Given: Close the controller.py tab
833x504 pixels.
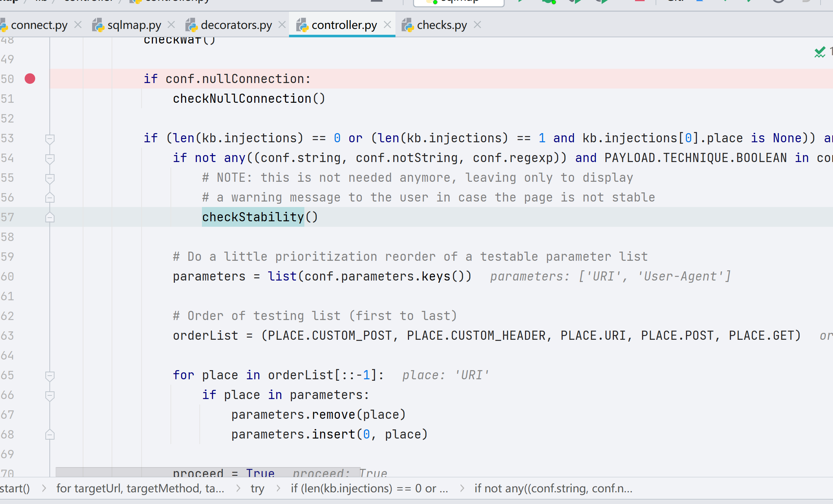Looking at the screenshot, I should pyautogui.click(x=387, y=25).
